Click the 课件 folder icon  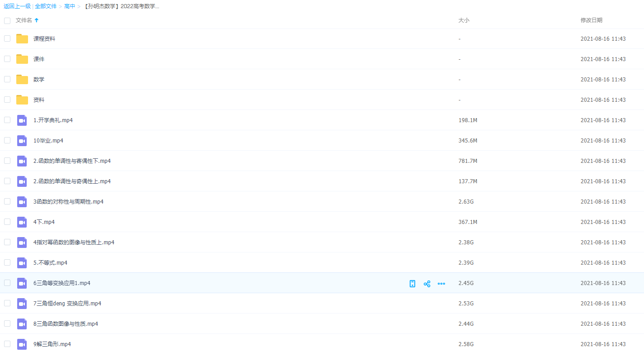point(22,59)
